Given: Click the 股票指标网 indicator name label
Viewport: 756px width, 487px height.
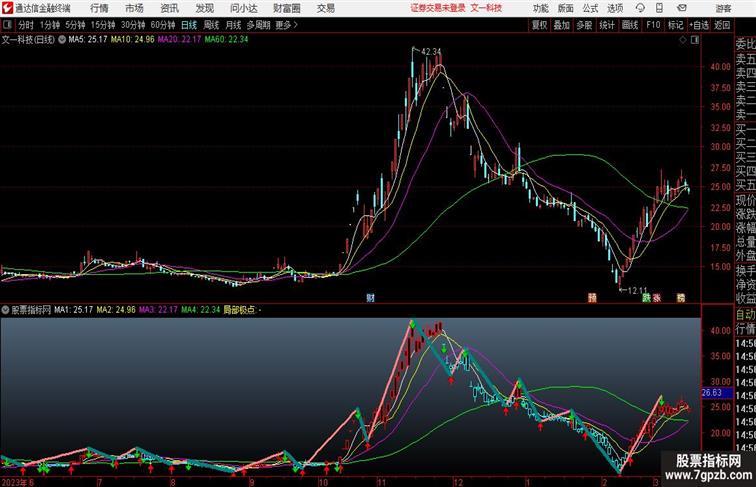Looking at the screenshot, I should (x=31, y=310).
